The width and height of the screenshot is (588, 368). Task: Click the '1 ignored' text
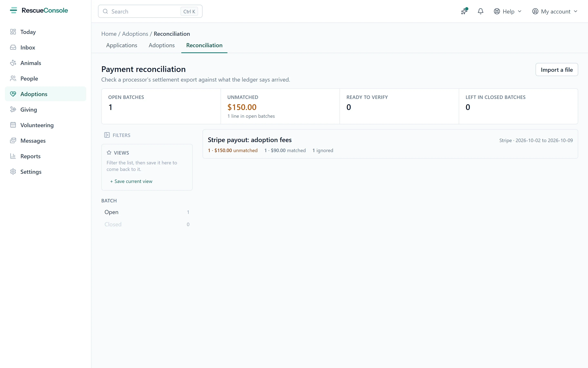323,150
